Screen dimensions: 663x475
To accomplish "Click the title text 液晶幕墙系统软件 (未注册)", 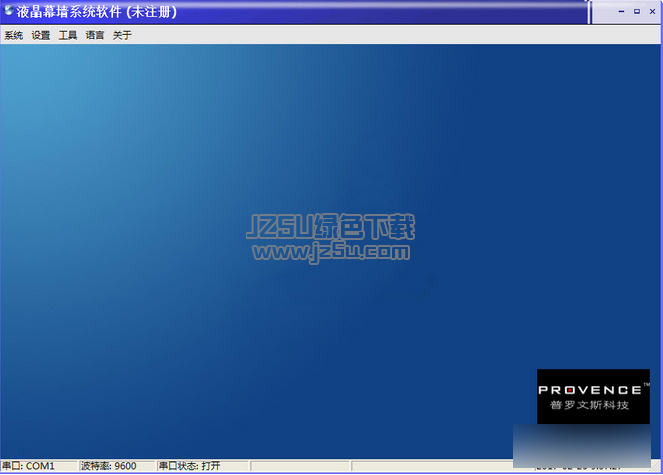I will (x=96, y=12).
